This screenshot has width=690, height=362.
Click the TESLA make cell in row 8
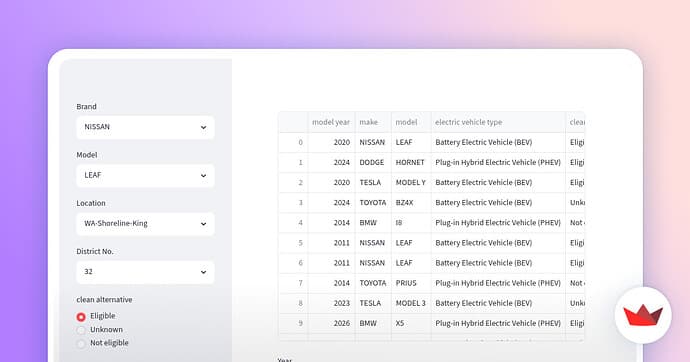click(x=373, y=303)
